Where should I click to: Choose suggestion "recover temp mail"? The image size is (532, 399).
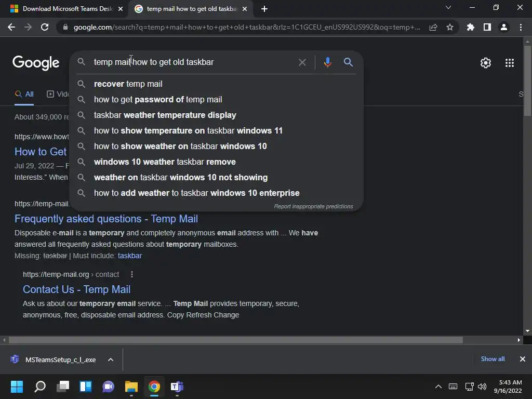tap(216, 84)
